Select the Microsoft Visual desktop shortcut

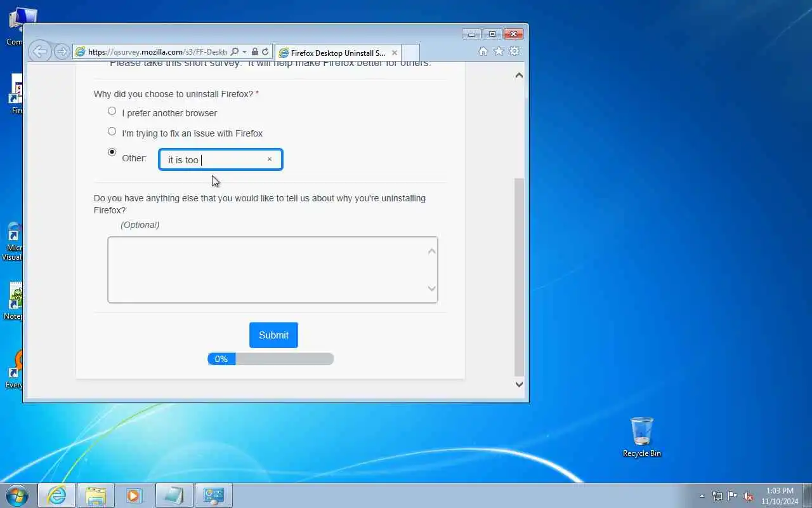[13, 241]
